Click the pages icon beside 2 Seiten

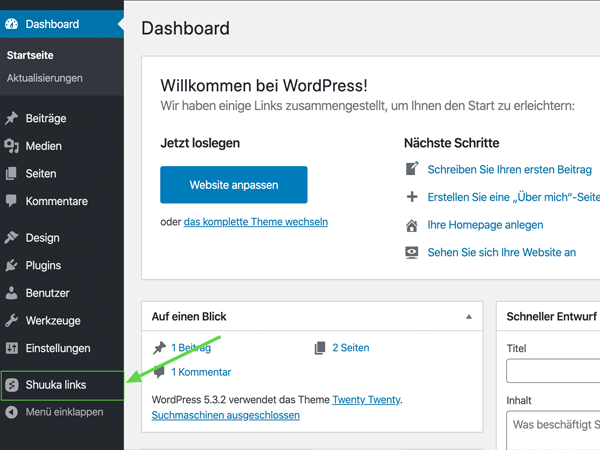coord(320,348)
